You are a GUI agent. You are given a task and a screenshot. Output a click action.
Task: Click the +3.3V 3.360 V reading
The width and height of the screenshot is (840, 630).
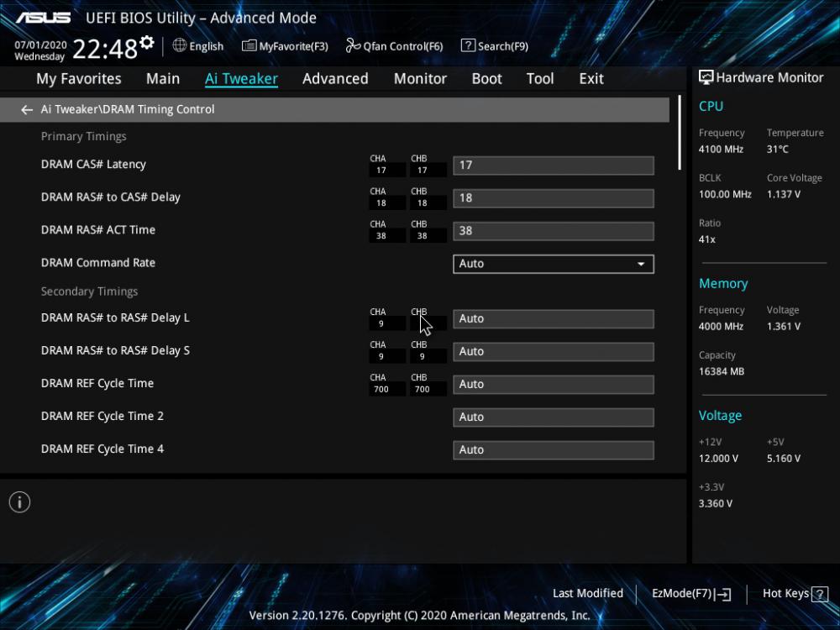(715, 503)
